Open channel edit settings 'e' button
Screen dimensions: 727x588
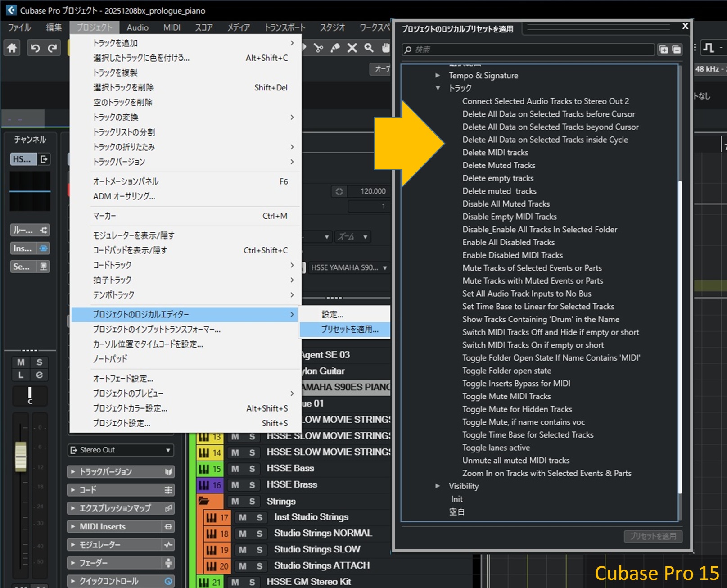(x=39, y=375)
